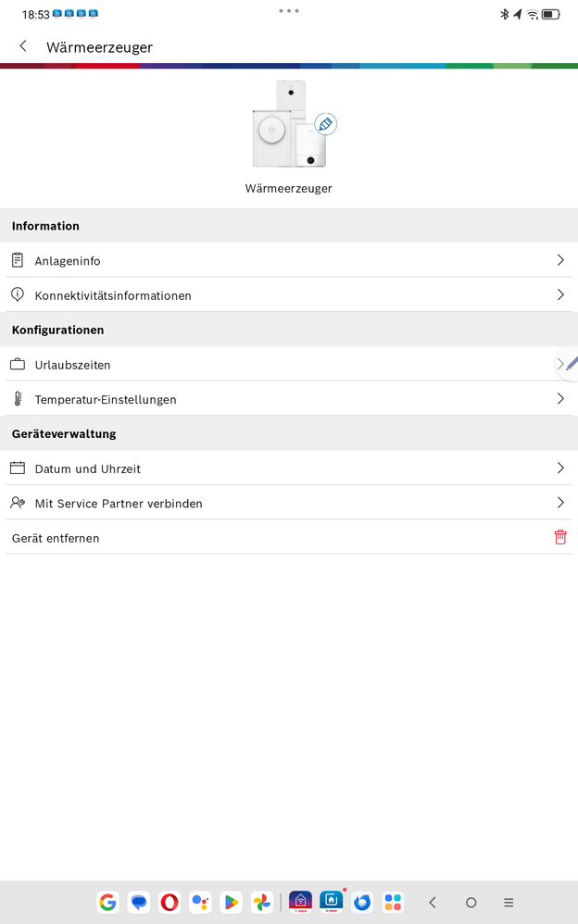Tap the info icon beside Konnektivitätsinformationen

point(18,294)
